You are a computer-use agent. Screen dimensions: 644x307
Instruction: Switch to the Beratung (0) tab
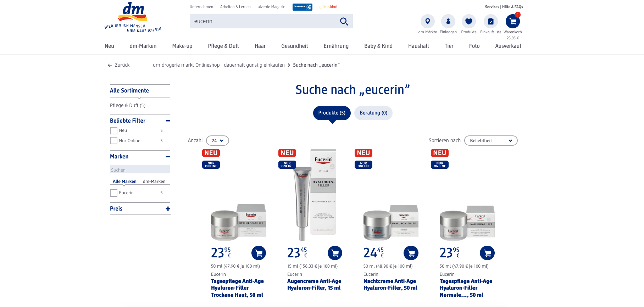point(373,113)
